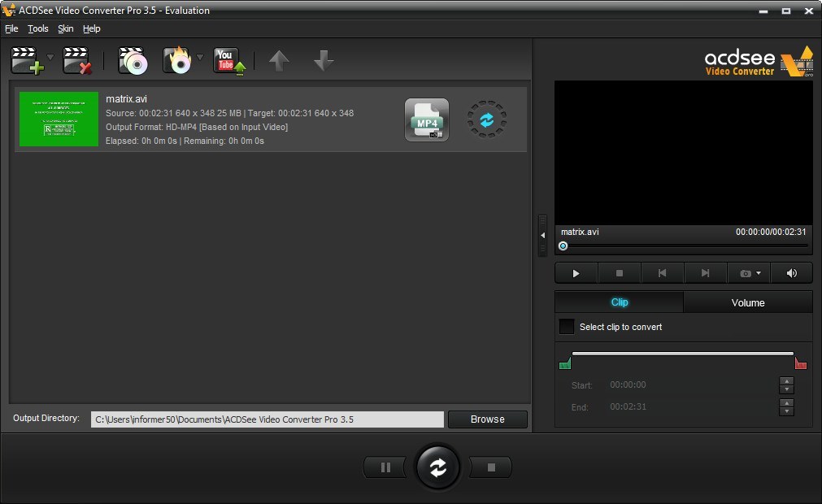Mute preview with the speaker icon

(792, 273)
